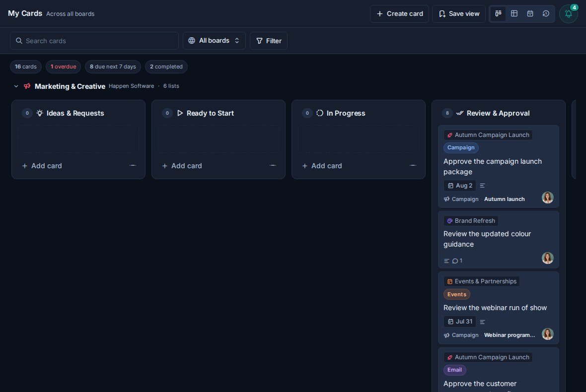Open the Aug 2 due date on campaign card
The width and height of the screenshot is (586, 392).
pyautogui.click(x=460, y=186)
